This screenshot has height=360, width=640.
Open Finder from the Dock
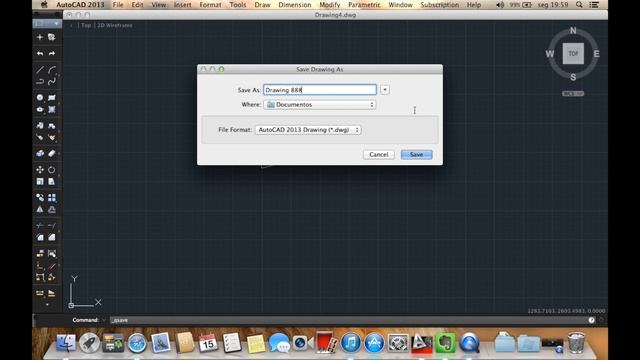(x=66, y=342)
